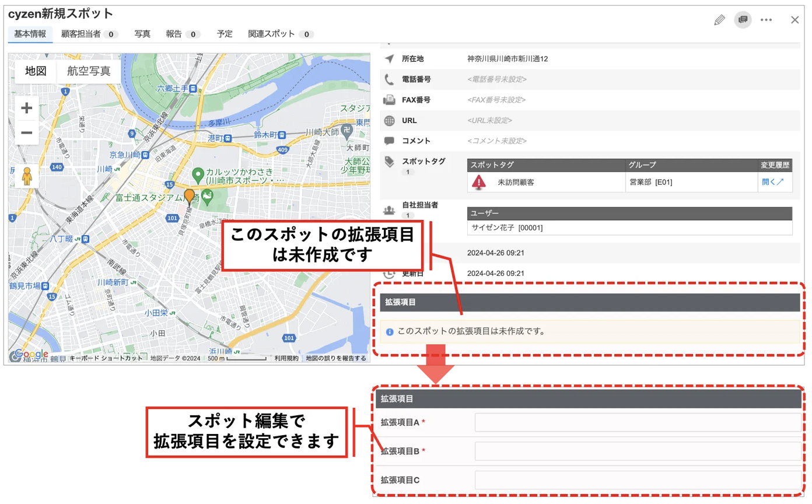Click 地図の誤りを報告する link
The width and height of the screenshot is (812, 504).
(x=336, y=358)
